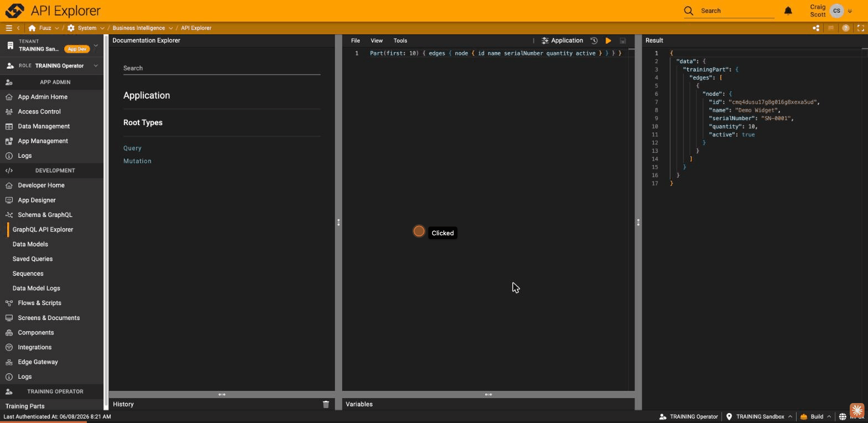The height and width of the screenshot is (423, 868).
Task: Open Business Intelligence breadcrumb dropdown arrow
Action: pyautogui.click(x=170, y=28)
